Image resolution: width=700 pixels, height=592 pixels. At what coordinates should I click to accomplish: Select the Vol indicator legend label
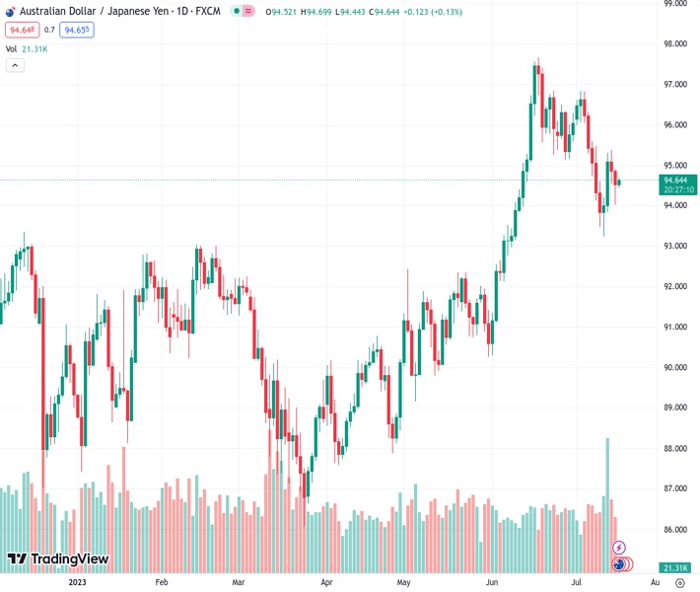pyautogui.click(x=11, y=48)
